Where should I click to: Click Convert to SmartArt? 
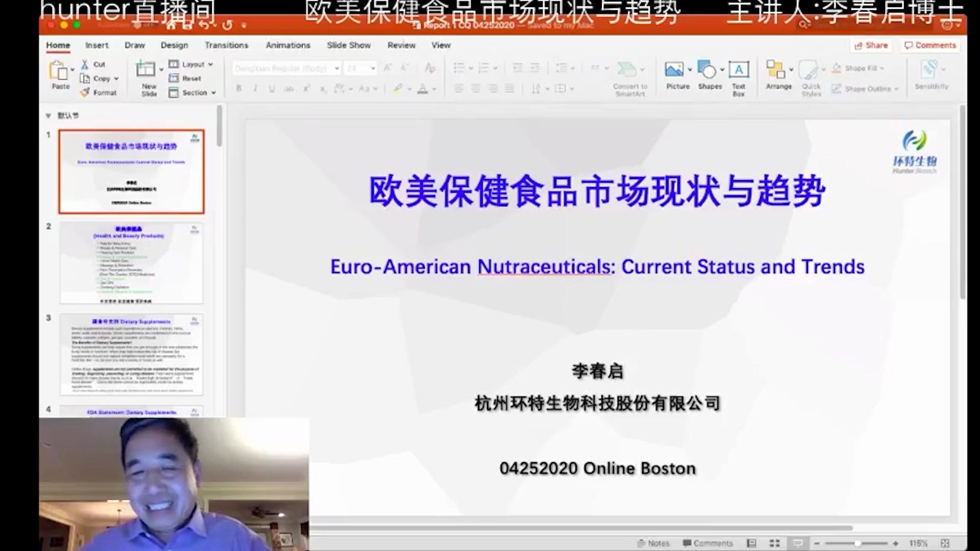pos(630,79)
